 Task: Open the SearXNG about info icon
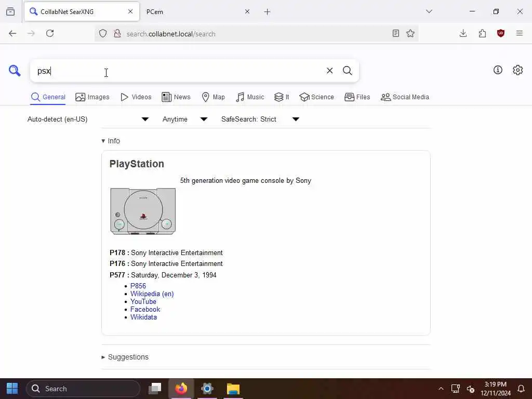pos(498,70)
